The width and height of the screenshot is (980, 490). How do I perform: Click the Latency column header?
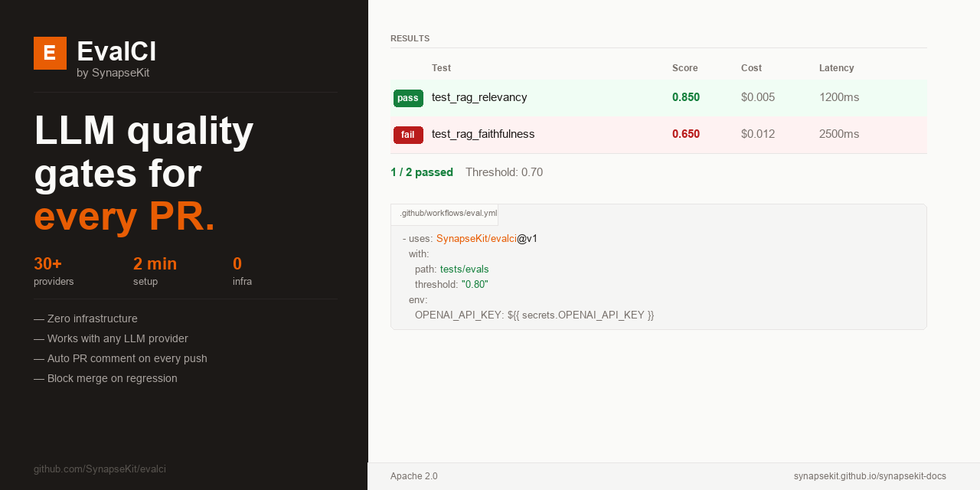click(x=836, y=68)
